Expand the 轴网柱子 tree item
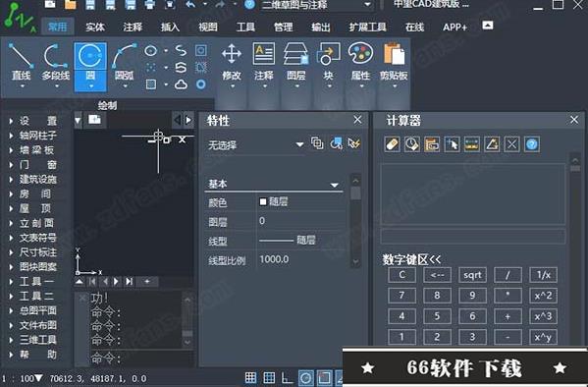 pyautogui.click(x=11, y=136)
